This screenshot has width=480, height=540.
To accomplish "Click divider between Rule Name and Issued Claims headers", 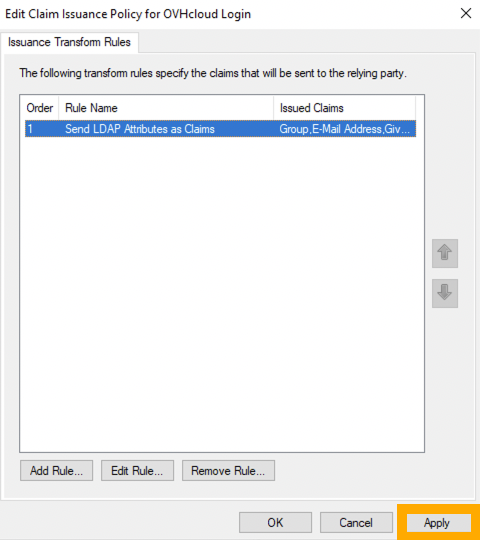I will (274, 108).
